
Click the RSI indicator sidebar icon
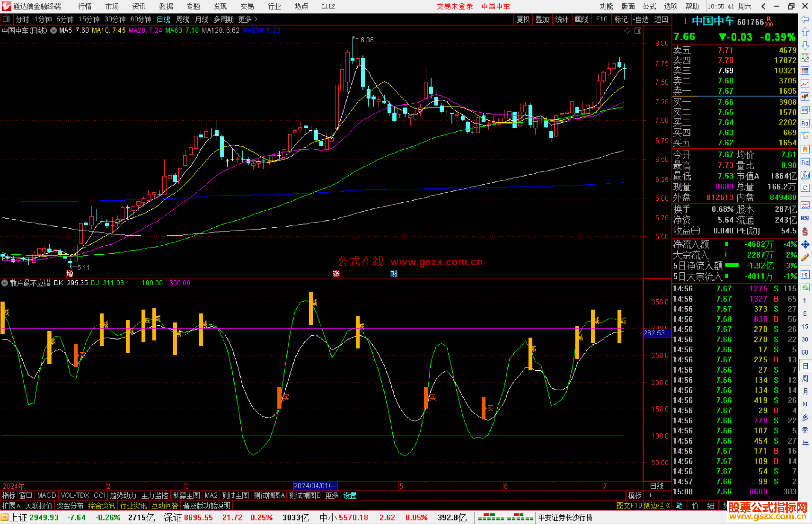click(x=805, y=218)
